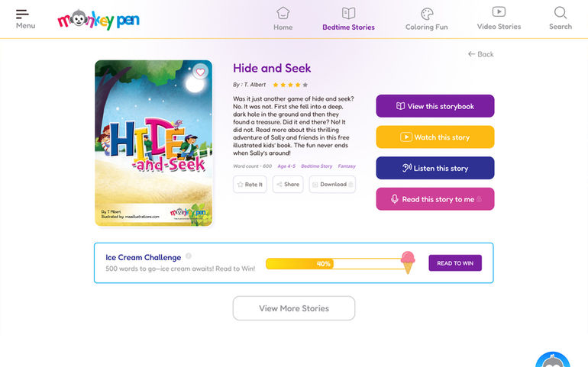Click the Monkey Pen logo
588x367 pixels.
point(99,20)
